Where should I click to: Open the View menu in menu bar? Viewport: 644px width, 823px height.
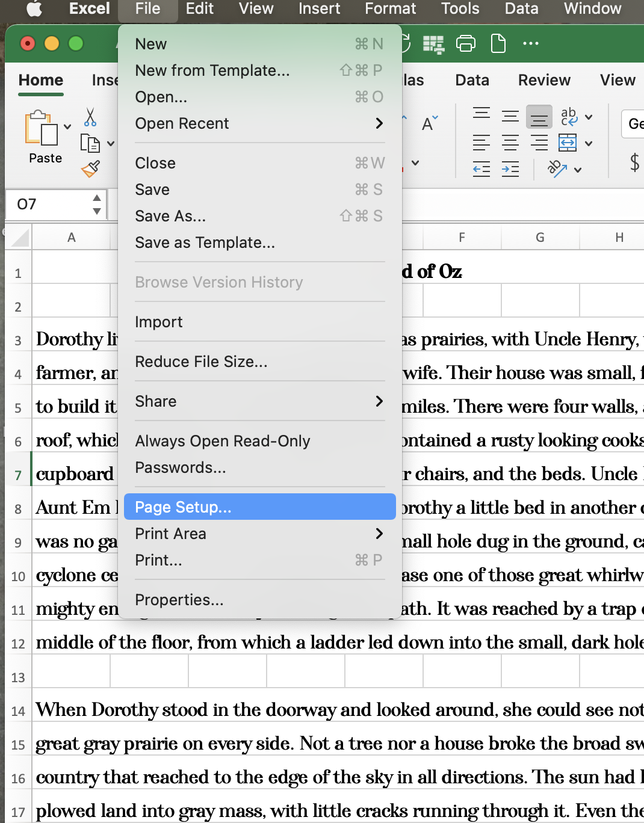256,8
